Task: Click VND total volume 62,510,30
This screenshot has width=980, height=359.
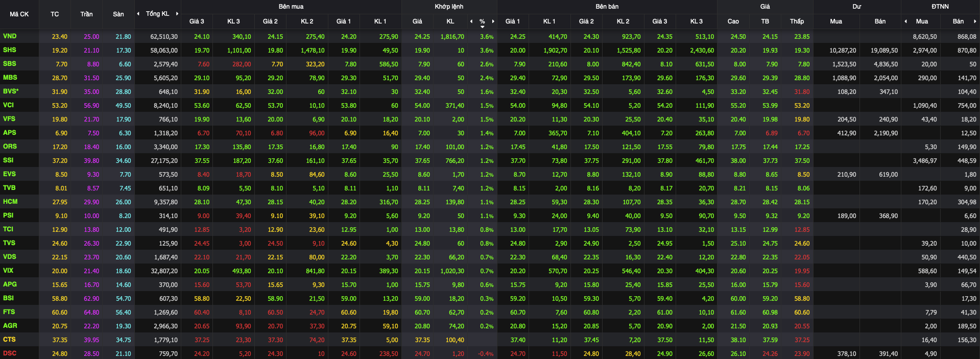Action: (164, 37)
